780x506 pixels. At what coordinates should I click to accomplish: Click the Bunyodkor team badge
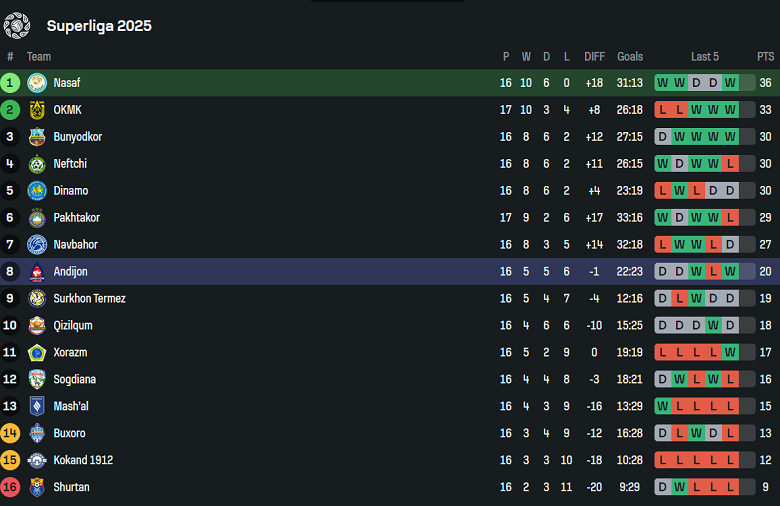pyautogui.click(x=37, y=137)
